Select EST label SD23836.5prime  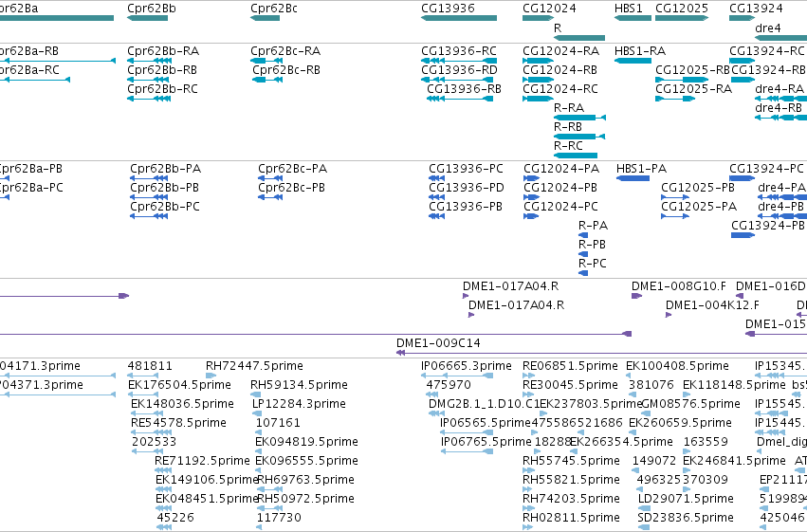(x=686, y=518)
